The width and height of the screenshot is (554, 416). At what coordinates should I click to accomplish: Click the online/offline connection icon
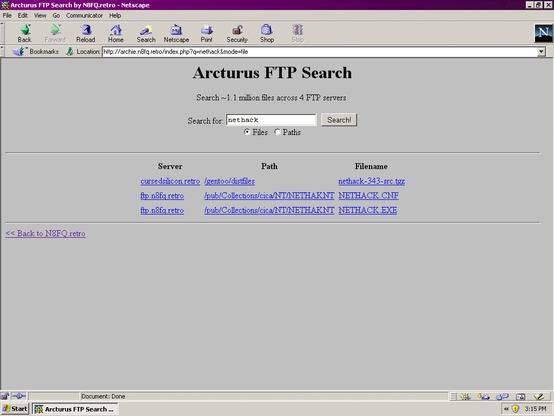[x=19, y=396]
